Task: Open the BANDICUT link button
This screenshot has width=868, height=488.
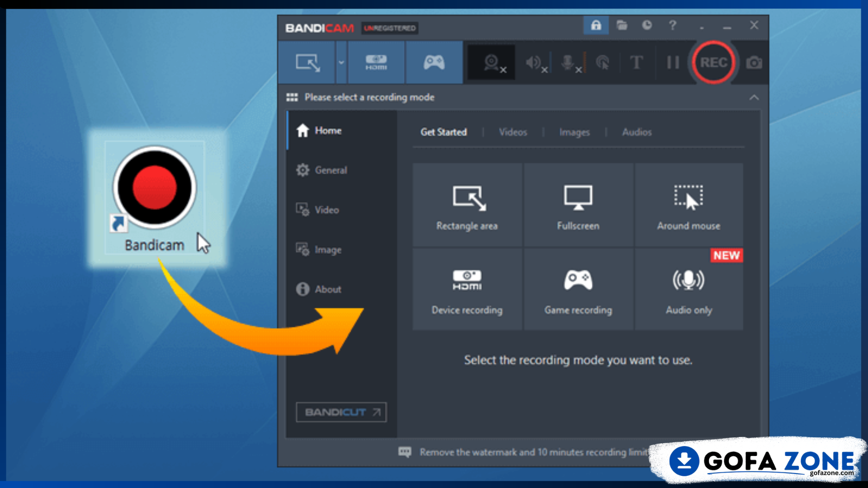Action: point(341,412)
